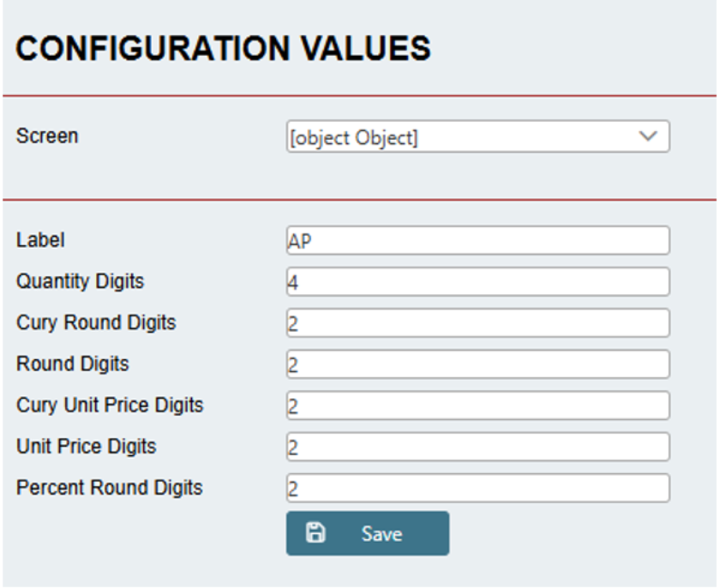This screenshot has height=588, width=720.
Task: Select the Percent Round Digits input field
Action: (477, 488)
